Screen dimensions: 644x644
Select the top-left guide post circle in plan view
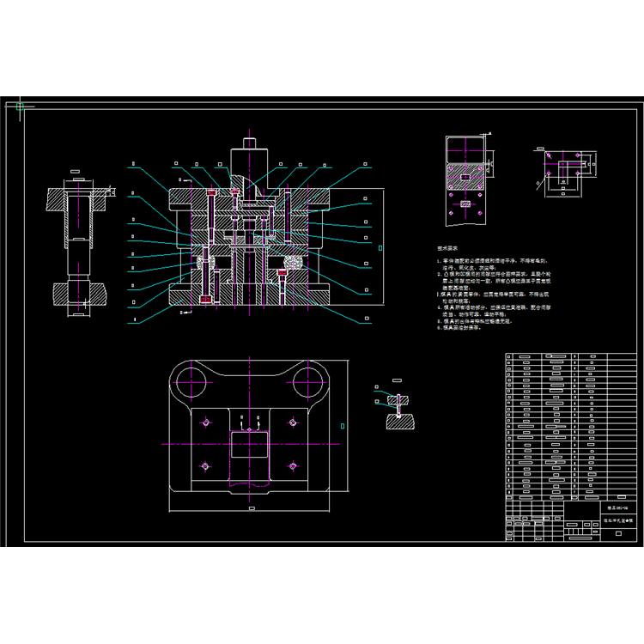[191, 382]
